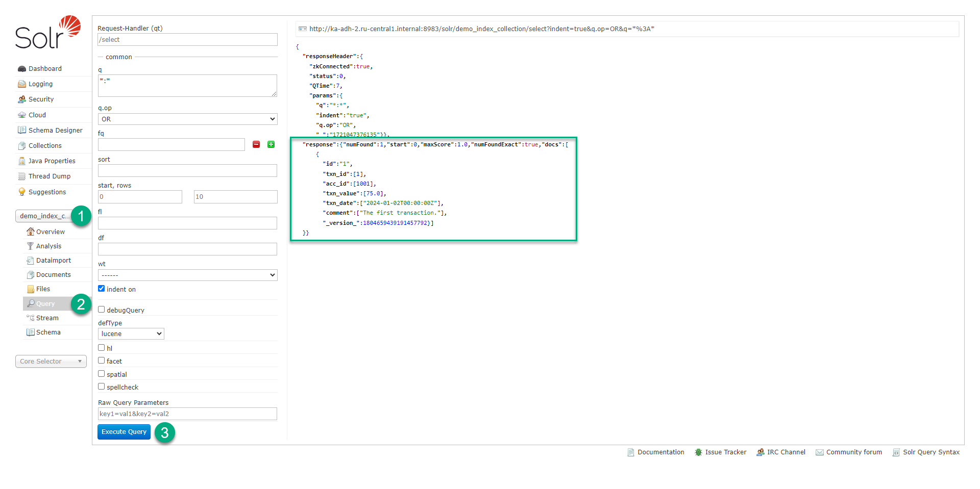Click the Schema book icon under collection
The width and height of the screenshot is (980, 489).
31,332
